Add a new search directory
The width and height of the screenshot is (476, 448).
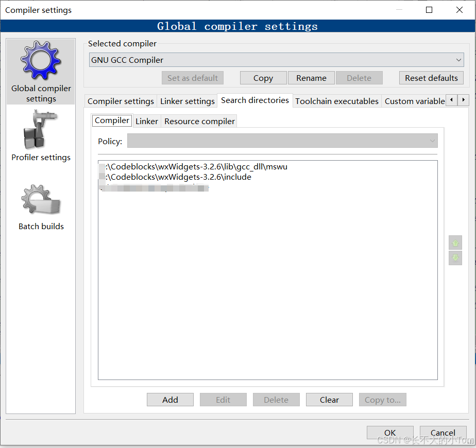170,400
